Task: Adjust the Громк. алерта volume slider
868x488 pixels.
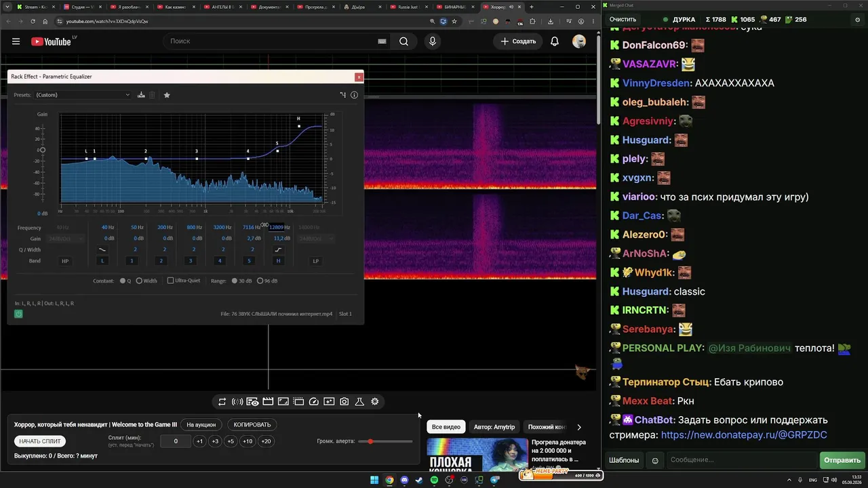Action: point(385,441)
